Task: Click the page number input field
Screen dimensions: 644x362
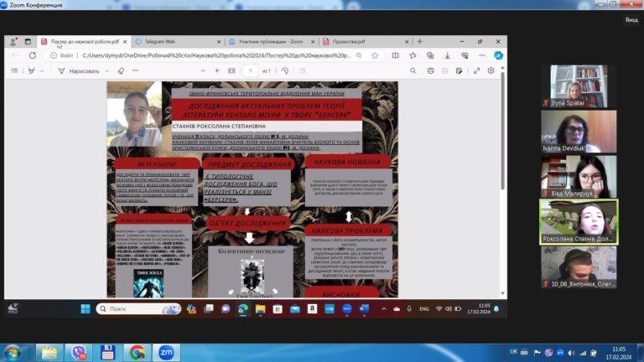Action: click(x=250, y=70)
